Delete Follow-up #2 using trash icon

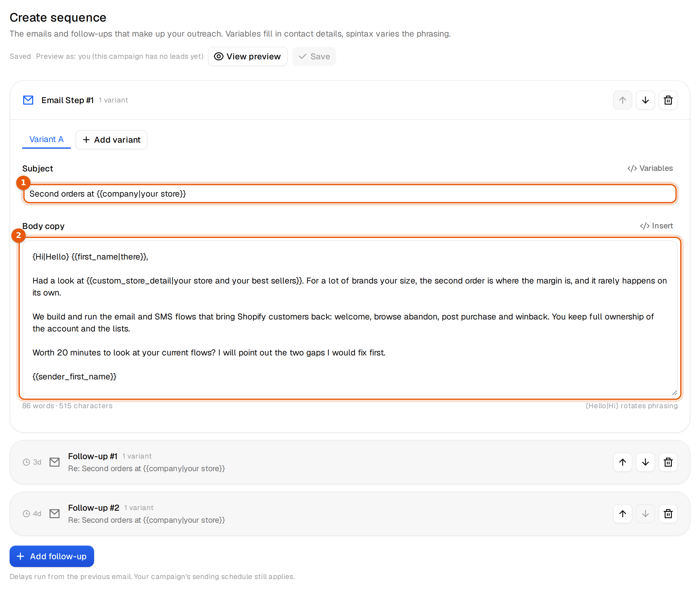pos(668,514)
